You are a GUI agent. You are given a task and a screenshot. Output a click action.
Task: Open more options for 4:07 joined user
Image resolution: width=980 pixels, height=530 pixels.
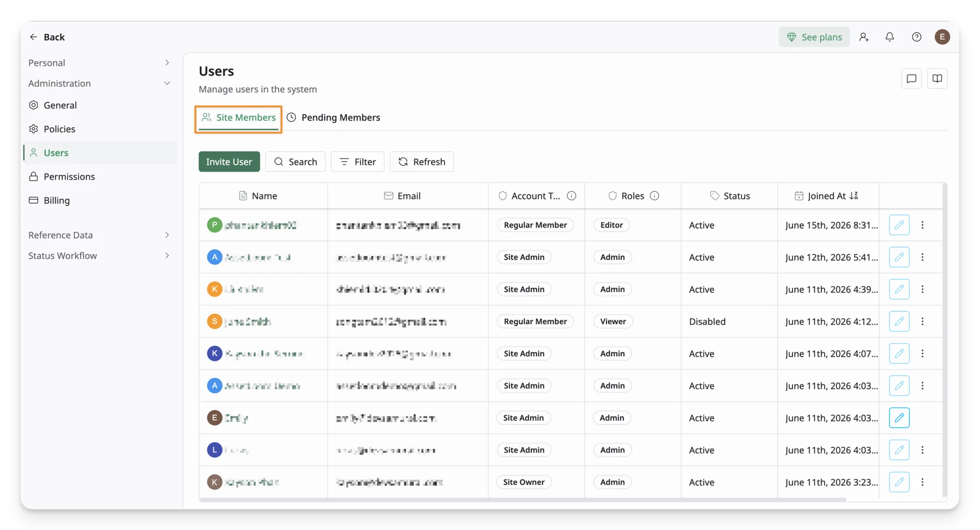point(922,353)
